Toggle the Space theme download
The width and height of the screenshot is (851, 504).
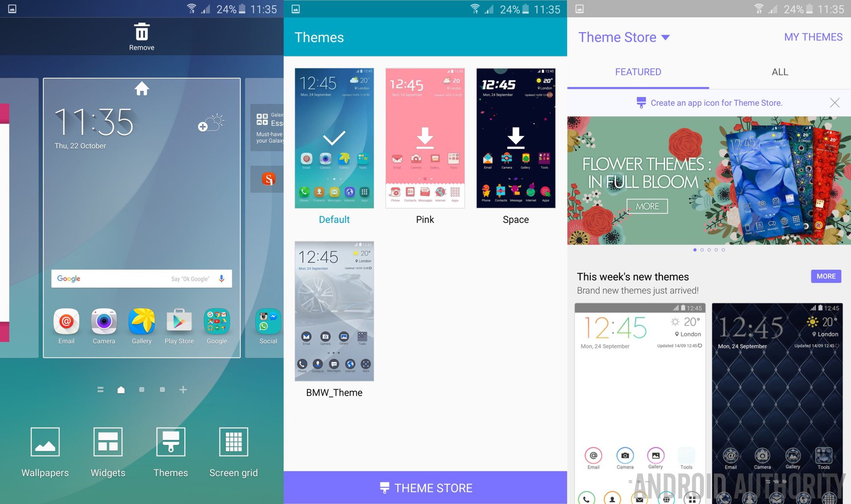514,138
